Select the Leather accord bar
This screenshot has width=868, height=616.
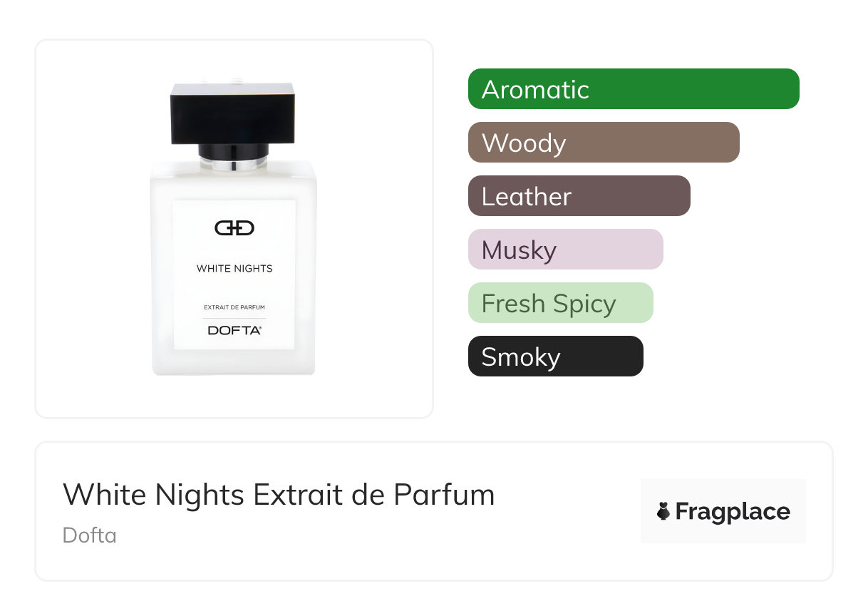pos(579,196)
